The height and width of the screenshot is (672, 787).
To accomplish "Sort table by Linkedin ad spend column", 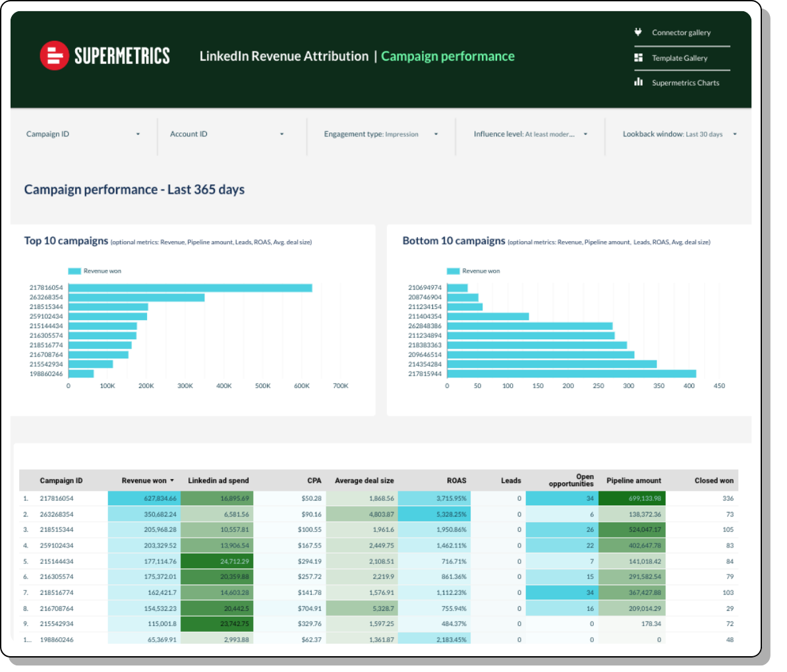I will click(218, 481).
